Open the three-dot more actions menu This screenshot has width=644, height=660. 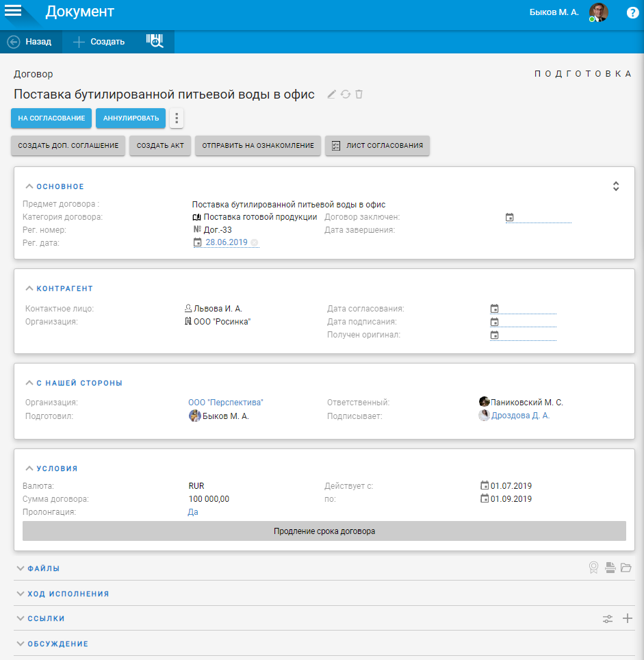click(x=177, y=118)
